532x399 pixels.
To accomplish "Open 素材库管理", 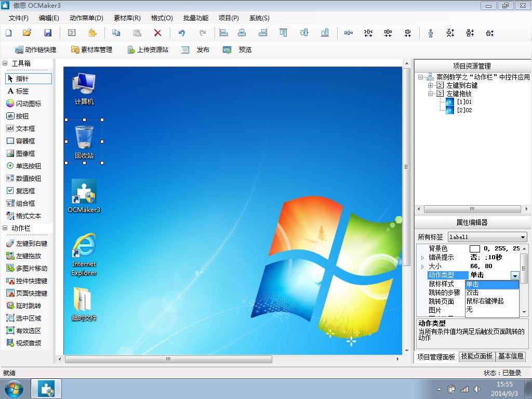I will pyautogui.click(x=91, y=49).
